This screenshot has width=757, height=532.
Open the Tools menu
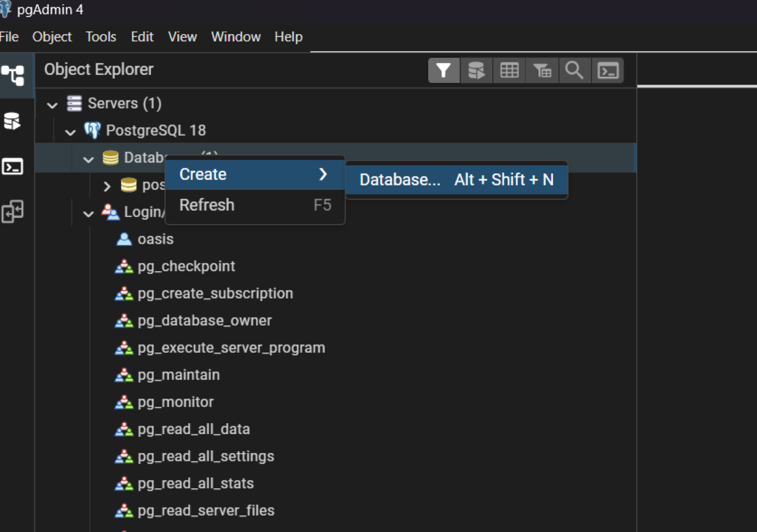pyautogui.click(x=101, y=37)
